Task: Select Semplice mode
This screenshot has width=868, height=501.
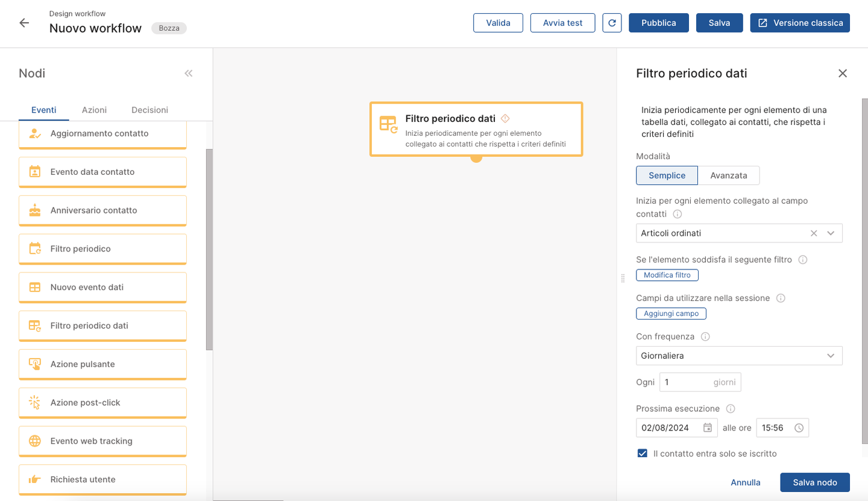Action: coord(667,175)
